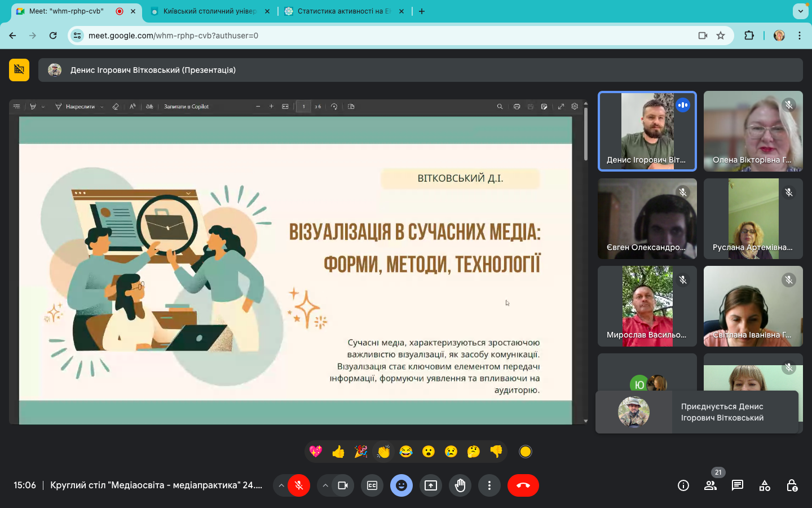Open more options three-dot menu

point(489,485)
